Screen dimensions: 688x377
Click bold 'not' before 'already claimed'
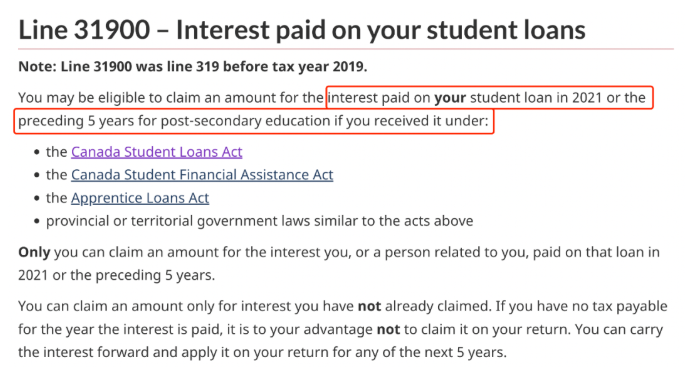(x=369, y=306)
